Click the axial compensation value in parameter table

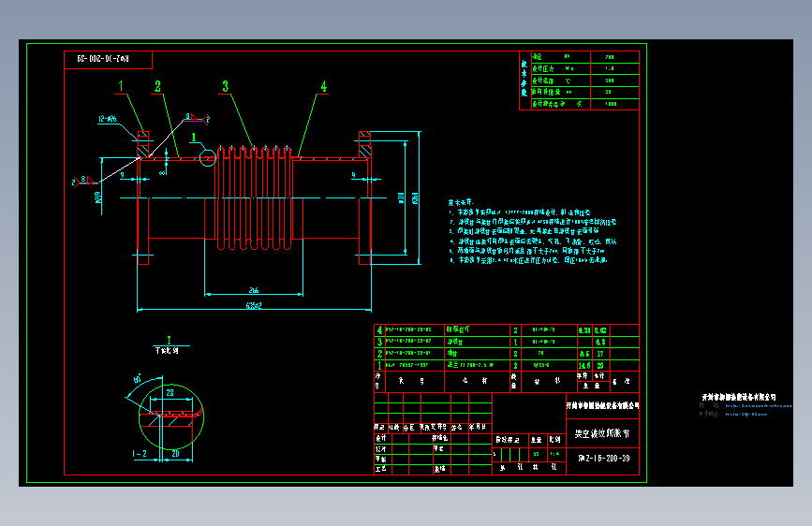(x=609, y=92)
